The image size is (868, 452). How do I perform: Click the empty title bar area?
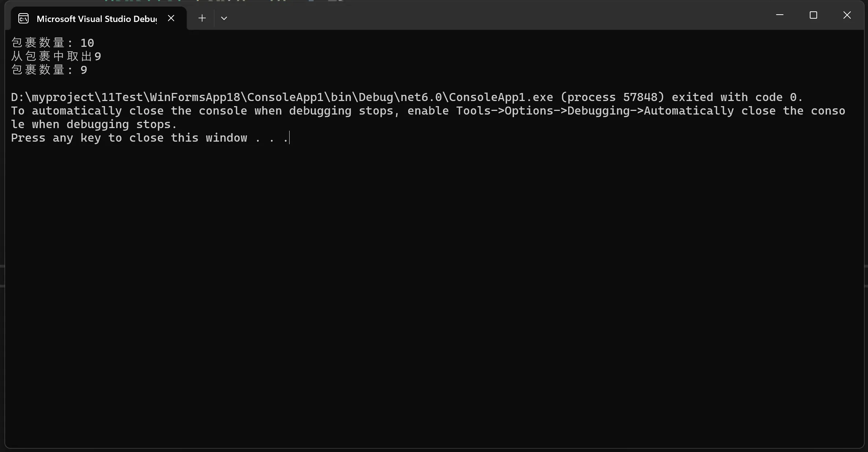[x=494, y=16]
